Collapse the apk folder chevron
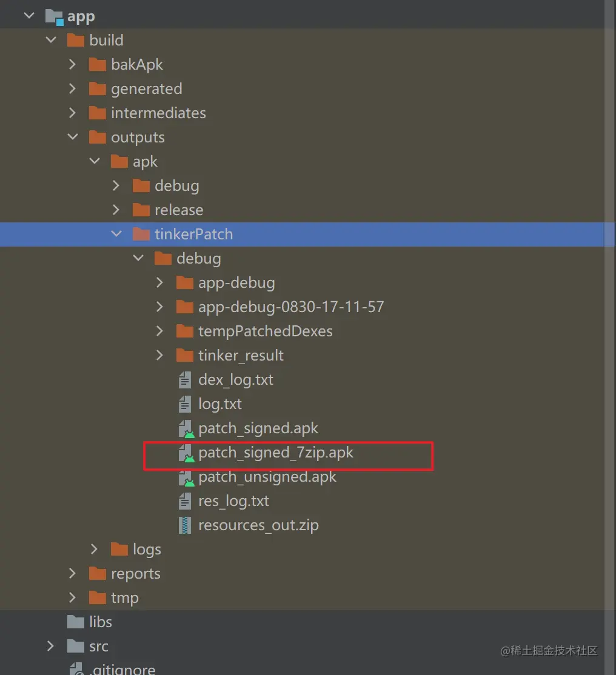The height and width of the screenshot is (675, 616). click(95, 161)
